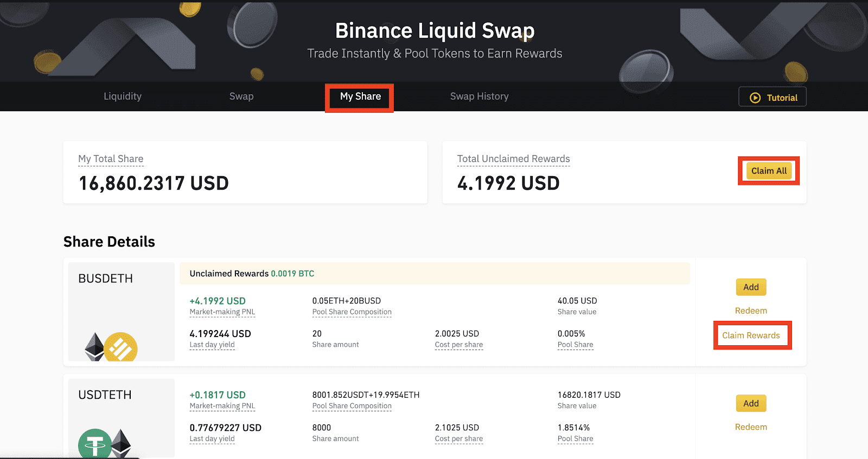This screenshot has height=459, width=868.
Task: Switch to the Swap tab
Action: click(x=241, y=96)
